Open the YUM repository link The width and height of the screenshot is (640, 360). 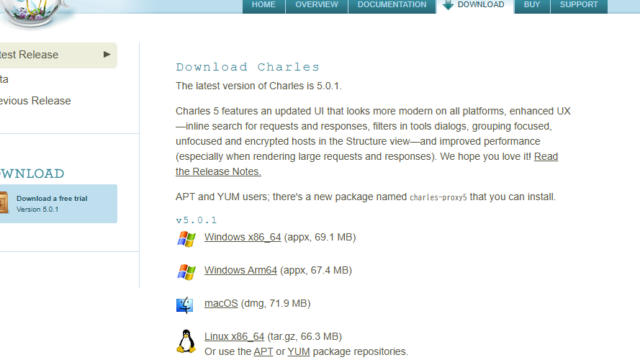point(298,352)
